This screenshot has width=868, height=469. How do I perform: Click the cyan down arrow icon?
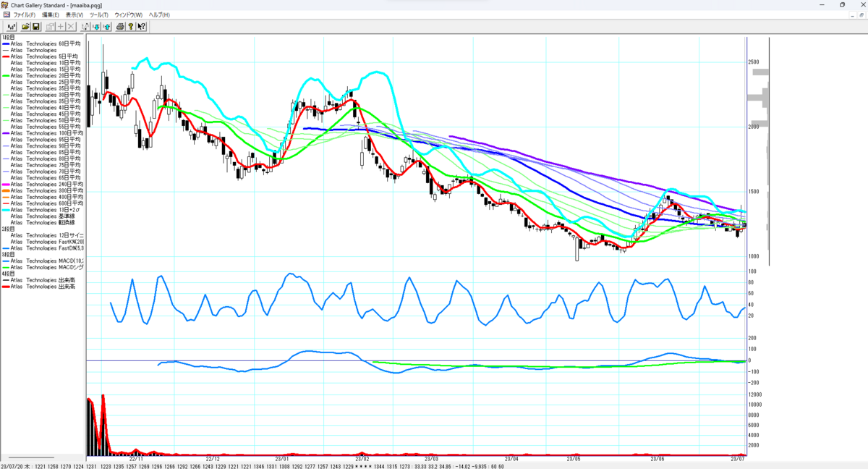[x=96, y=27]
